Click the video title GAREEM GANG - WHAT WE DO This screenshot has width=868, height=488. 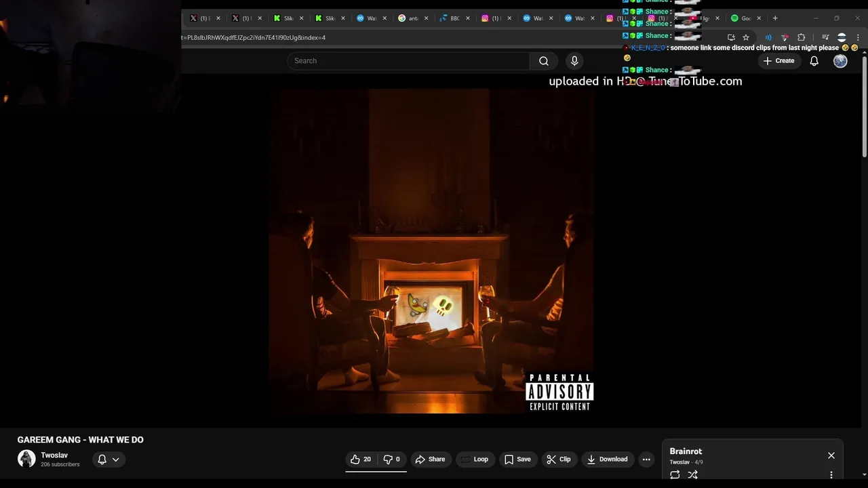81,440
